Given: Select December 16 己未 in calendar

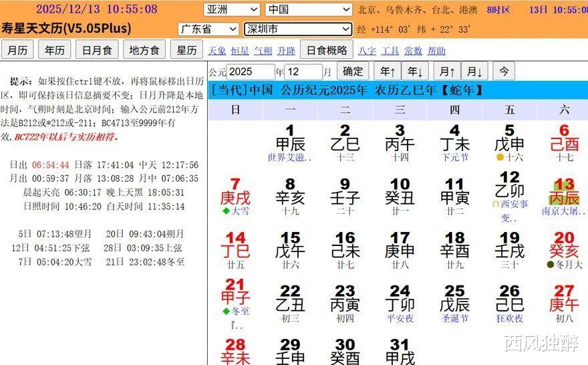Looking at the screenshot, I should 345,250.
